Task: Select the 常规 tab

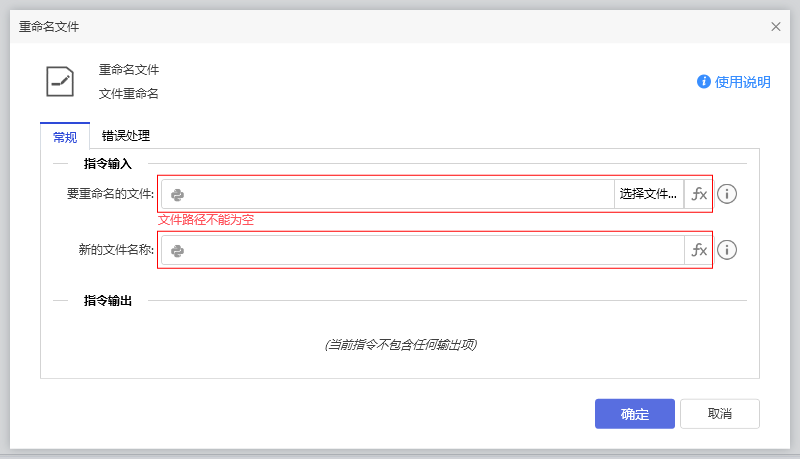Action: coord(65,136)
